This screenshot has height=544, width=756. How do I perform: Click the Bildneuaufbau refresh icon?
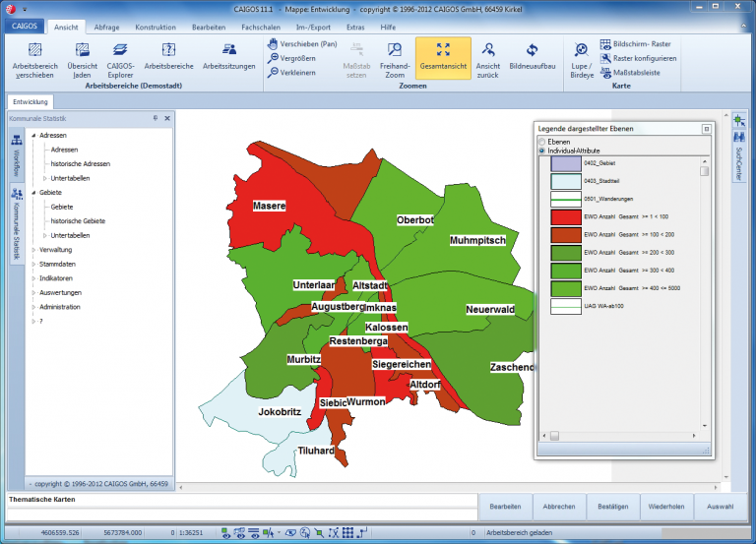click(x=532, y=51)
